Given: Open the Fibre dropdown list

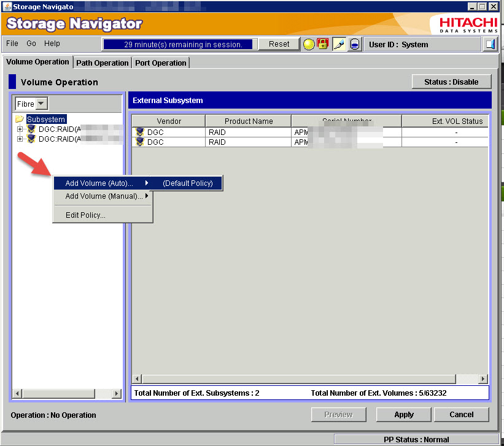Looking at the screenshot, I should (x=42, y=104).
